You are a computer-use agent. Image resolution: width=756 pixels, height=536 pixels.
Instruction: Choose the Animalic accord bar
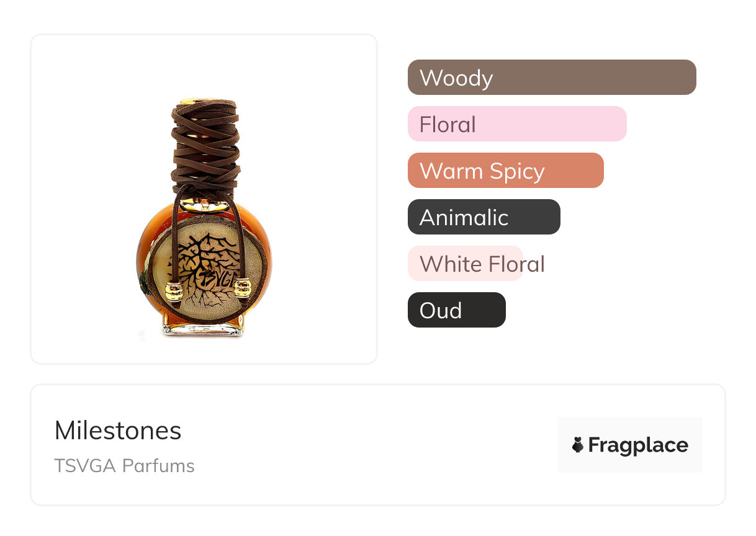pyautogui.click(x=484, y=217)
